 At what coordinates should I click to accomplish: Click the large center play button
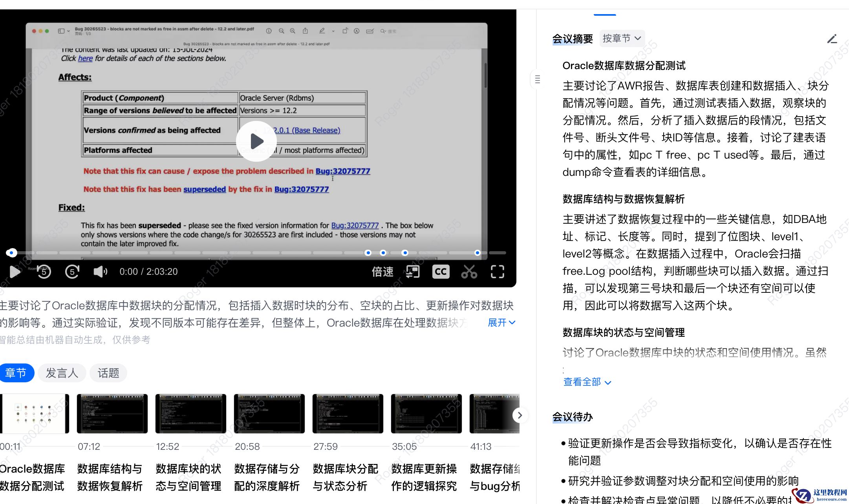[x=256, y=141]
